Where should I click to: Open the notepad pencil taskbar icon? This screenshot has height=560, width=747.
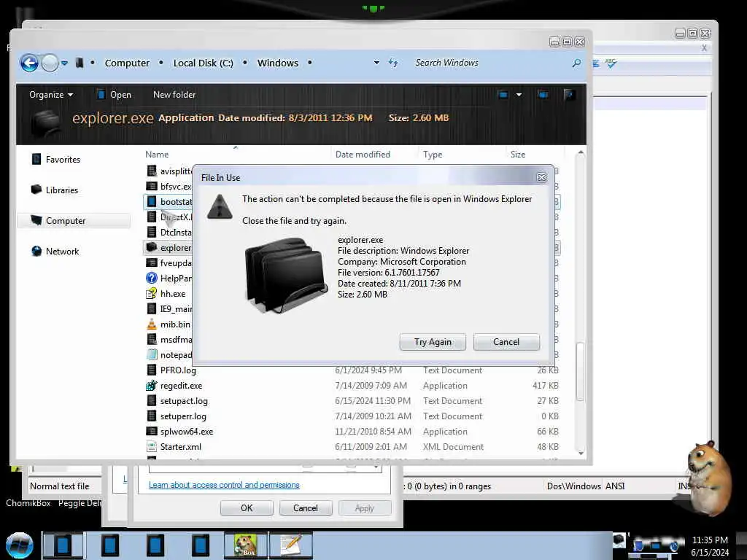pyautogui.click(x=291, y=545)
